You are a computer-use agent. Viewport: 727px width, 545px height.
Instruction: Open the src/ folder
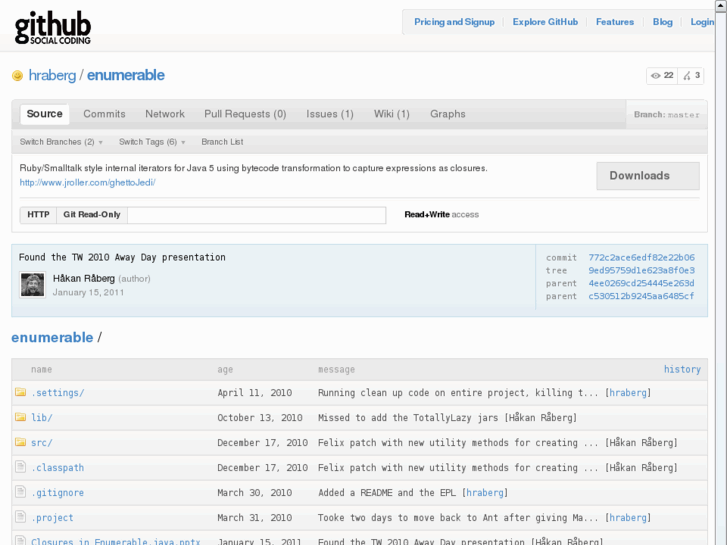pos(42,443)
